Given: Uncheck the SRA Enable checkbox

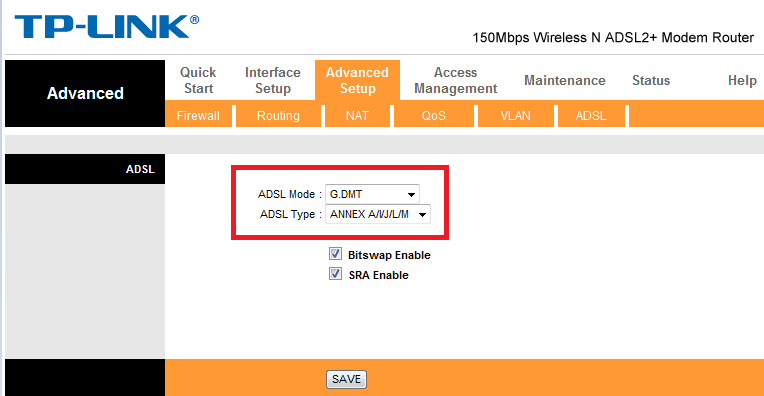Looking at the screenshot, I should pos(335,274).
